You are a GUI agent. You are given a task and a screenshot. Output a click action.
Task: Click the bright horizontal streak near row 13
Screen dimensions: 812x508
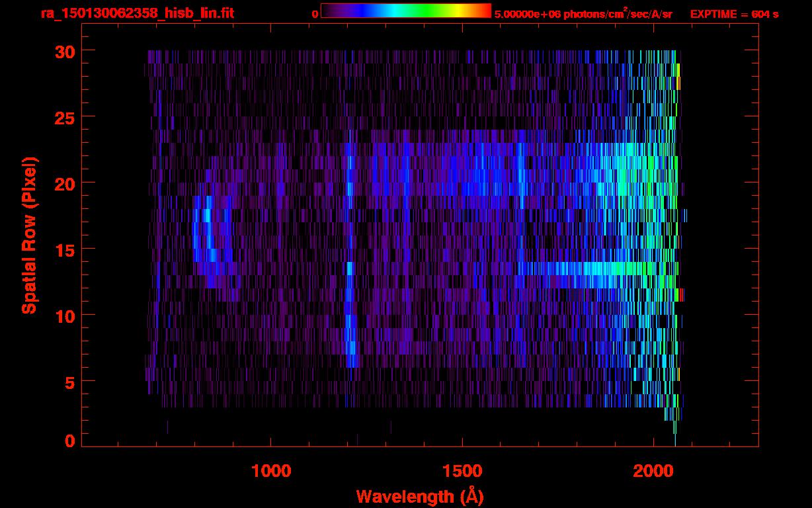coord(589,269)
